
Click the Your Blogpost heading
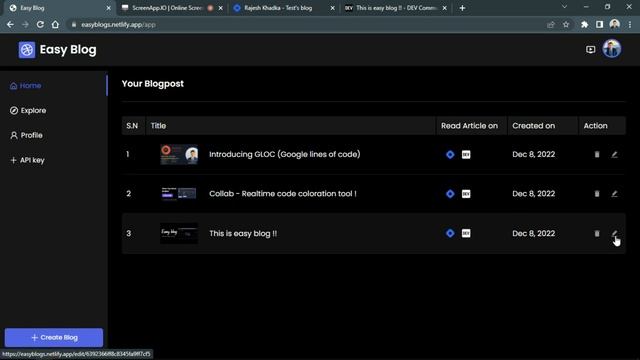point(153,84)
